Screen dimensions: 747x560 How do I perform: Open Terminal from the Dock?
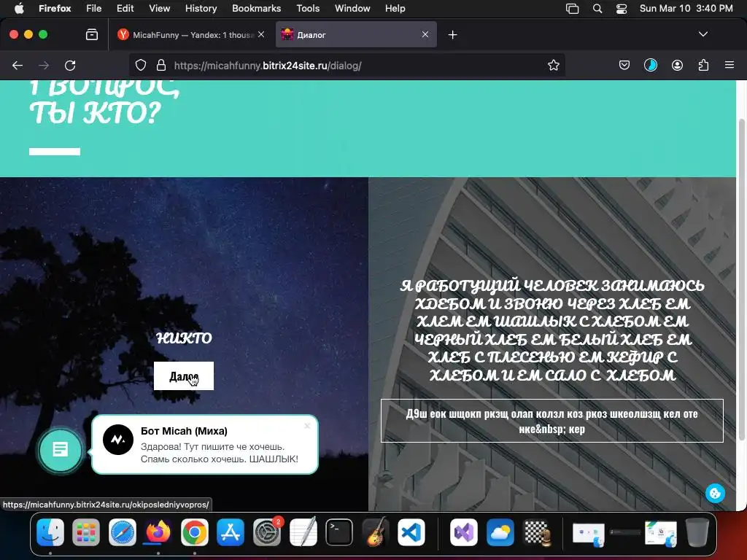339,532
